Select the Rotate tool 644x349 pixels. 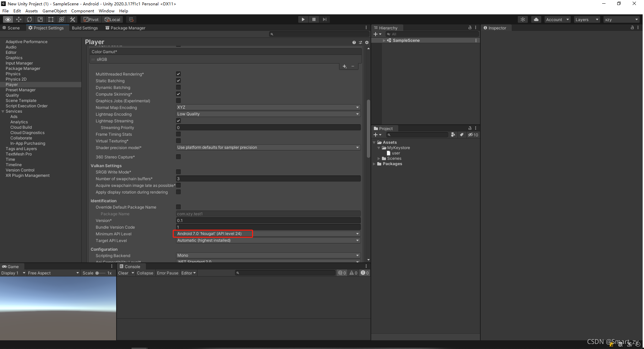point(29,19)
